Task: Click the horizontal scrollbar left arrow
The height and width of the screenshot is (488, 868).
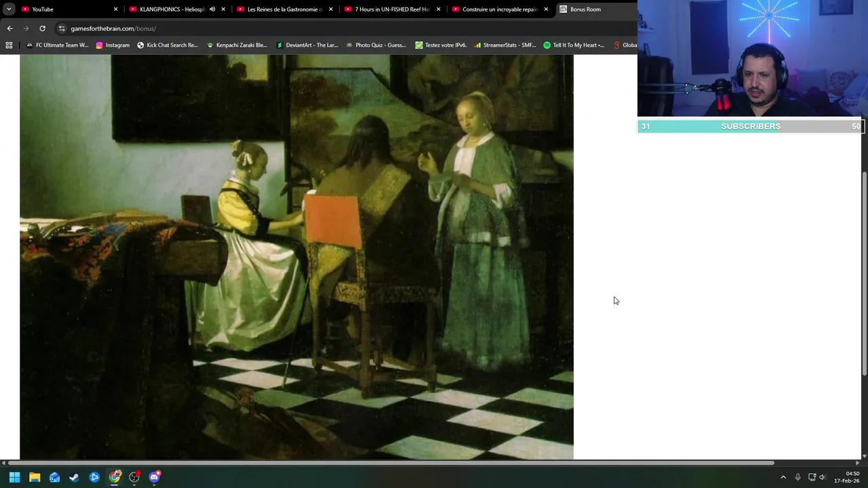Action: [3, 463]
